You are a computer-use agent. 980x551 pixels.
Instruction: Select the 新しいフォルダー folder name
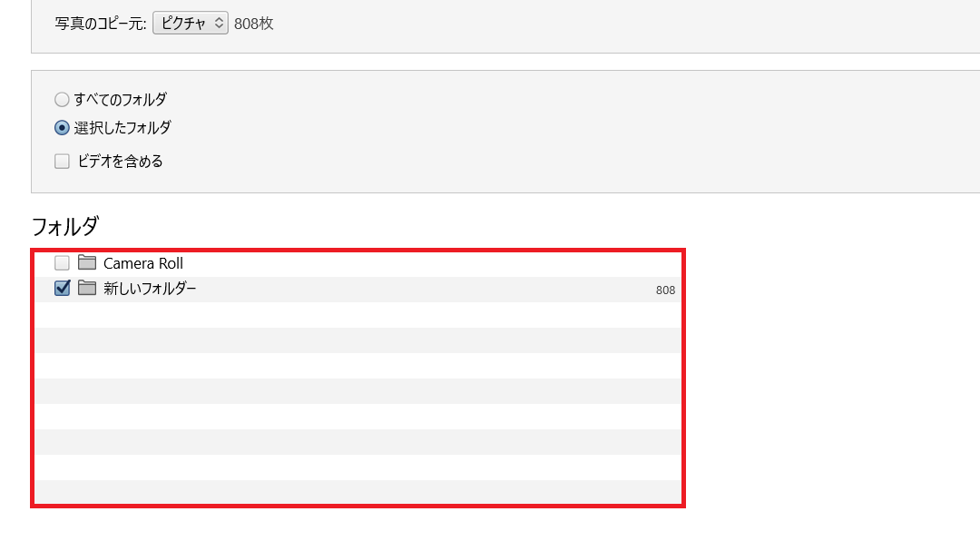tap(150, 289)
